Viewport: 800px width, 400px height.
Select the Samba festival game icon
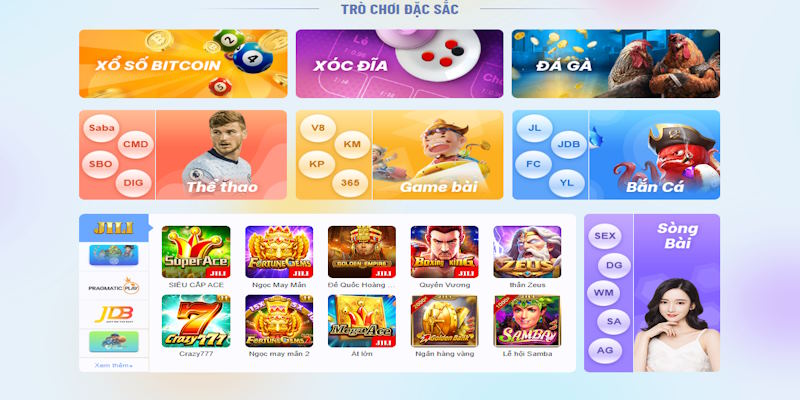527,321
